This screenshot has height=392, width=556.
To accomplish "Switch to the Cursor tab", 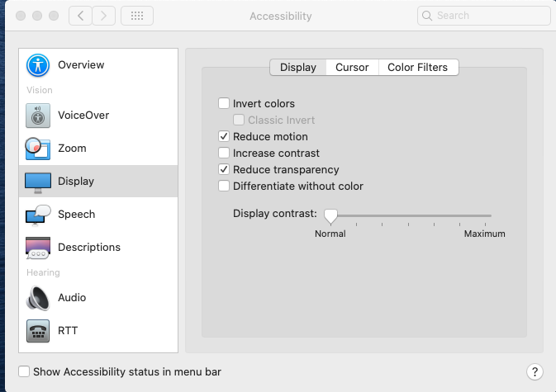I will 352,68.
